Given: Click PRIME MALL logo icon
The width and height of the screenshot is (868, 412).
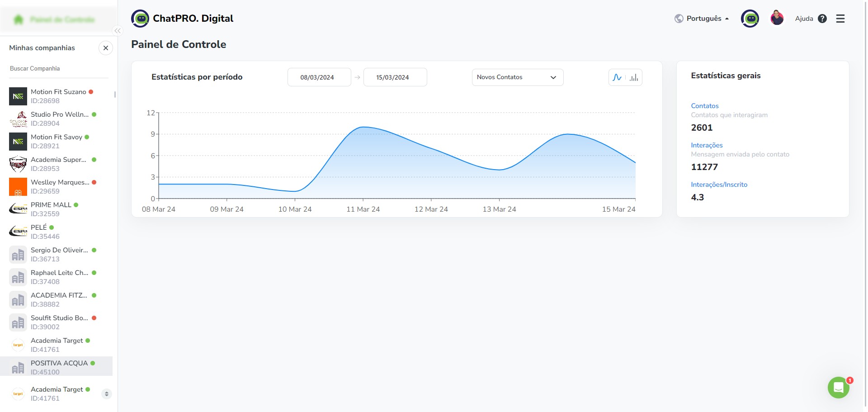Looking at the screenshot, I should [18, 209].
